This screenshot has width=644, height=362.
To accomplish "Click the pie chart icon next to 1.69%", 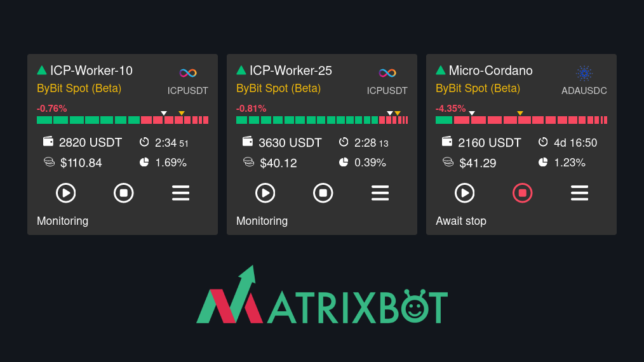I will pyautogui.click(x=144, y=162).
